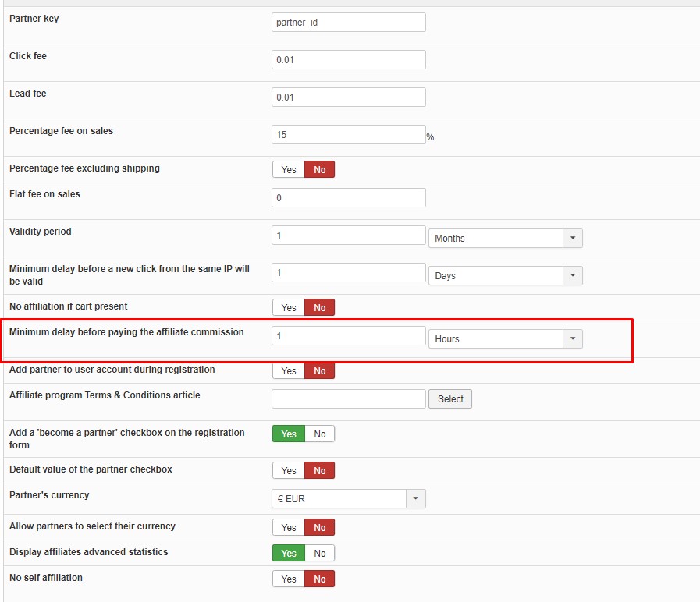This screenshot has width=700, height=602.
Task: Set Percentage fee excluding shipping to No
Action: (320, 169)
